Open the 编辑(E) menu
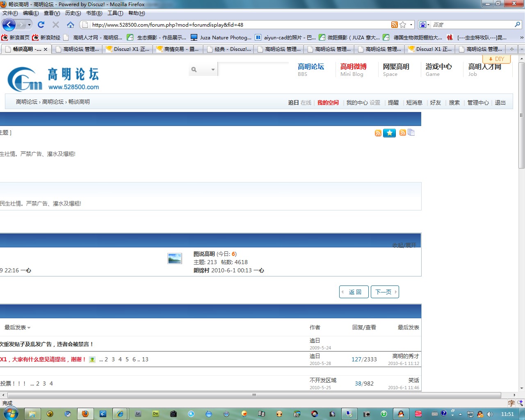 (x=31, y=13)
